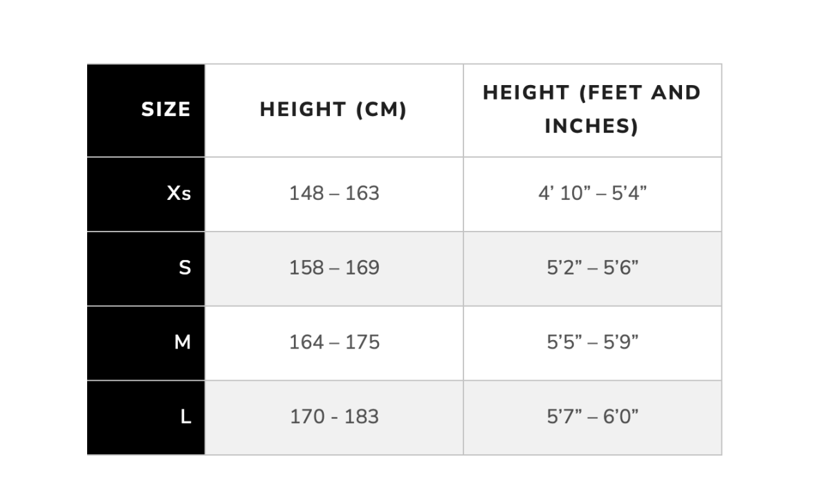Select the L size label
This screenshot has width=830, height=504.
tap(185, 417)
